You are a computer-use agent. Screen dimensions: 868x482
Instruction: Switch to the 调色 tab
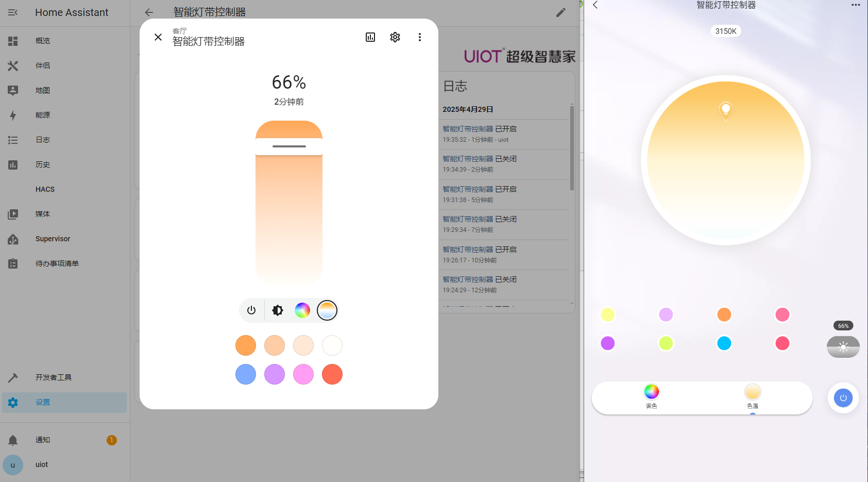(652, 396)
